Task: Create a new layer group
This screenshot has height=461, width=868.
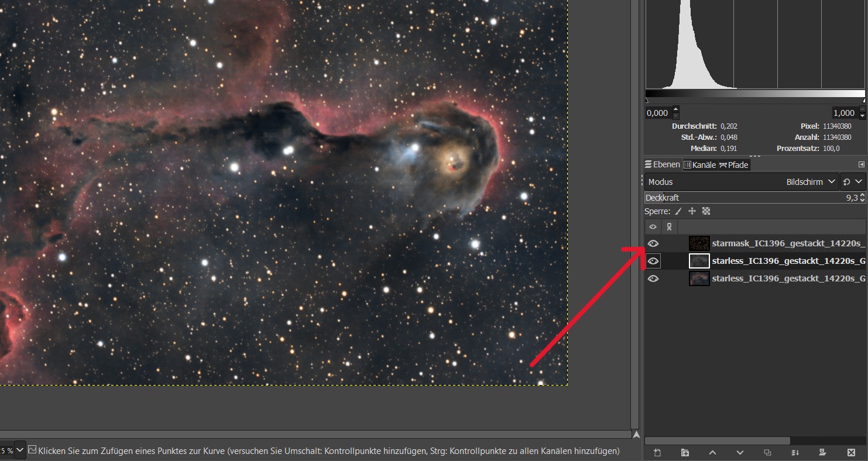Action: (x=685, y=452)
